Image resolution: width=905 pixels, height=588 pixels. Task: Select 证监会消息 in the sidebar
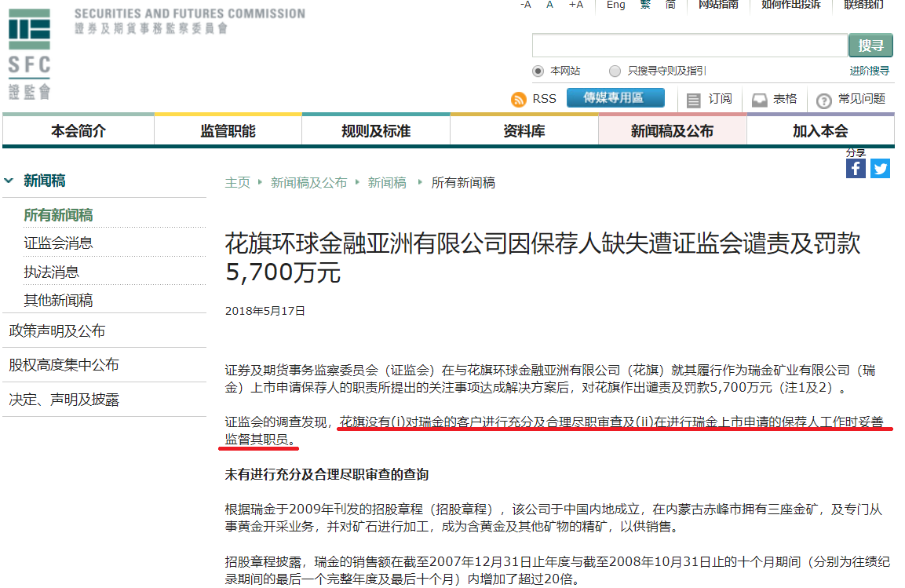[x=58, y=243]
